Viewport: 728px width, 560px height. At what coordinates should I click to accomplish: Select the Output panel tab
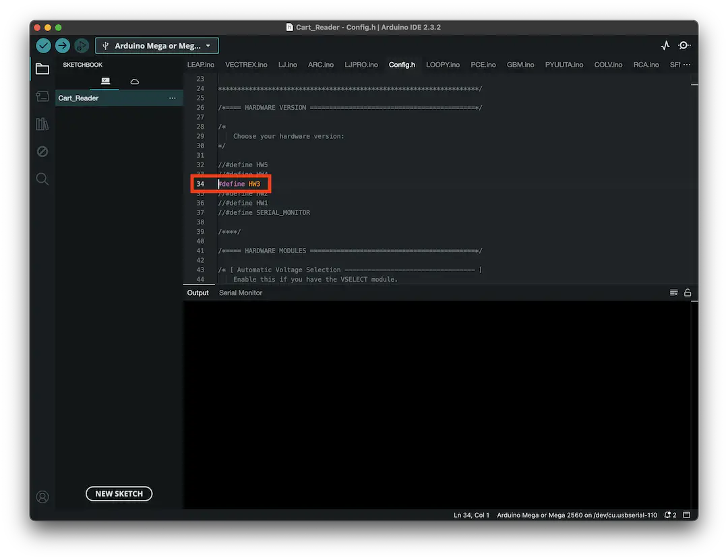click(198, 292)
